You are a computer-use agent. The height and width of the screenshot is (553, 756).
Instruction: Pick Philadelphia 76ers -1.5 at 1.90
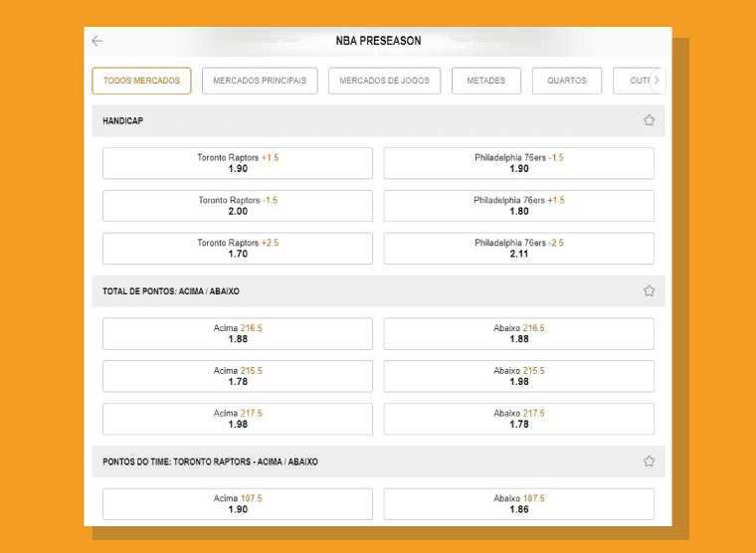click(x=519, y=163)
